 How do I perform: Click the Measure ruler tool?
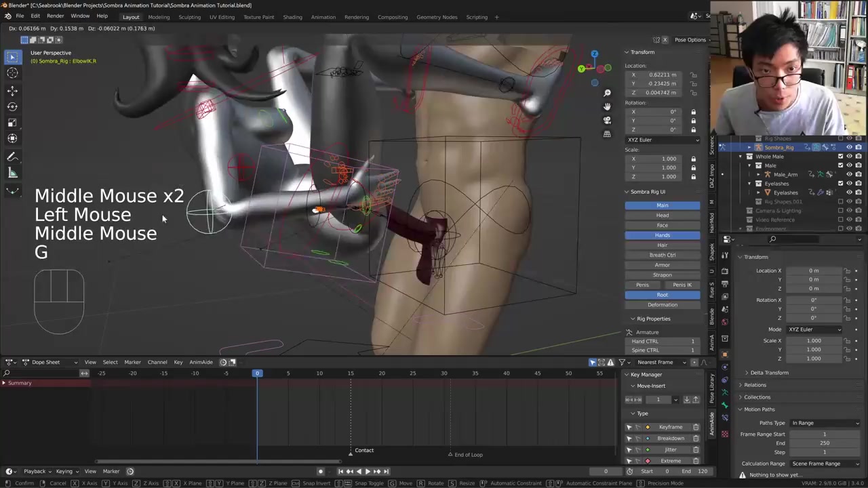click(x=12, y=173)
